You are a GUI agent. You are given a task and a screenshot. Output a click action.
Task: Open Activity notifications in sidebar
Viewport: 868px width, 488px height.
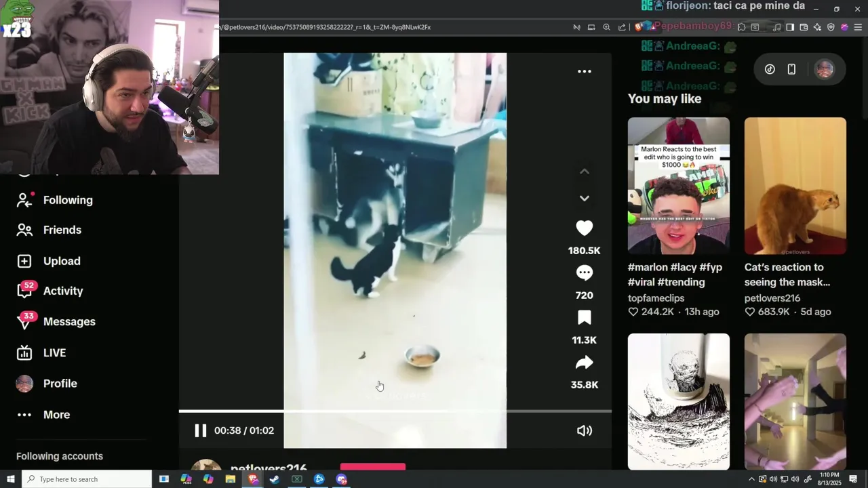63,291
